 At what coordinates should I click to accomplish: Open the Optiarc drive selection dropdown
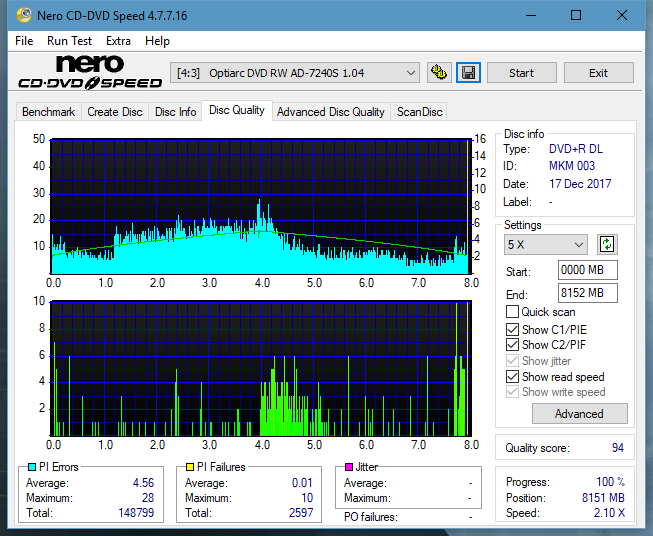(x=295, y=73)
